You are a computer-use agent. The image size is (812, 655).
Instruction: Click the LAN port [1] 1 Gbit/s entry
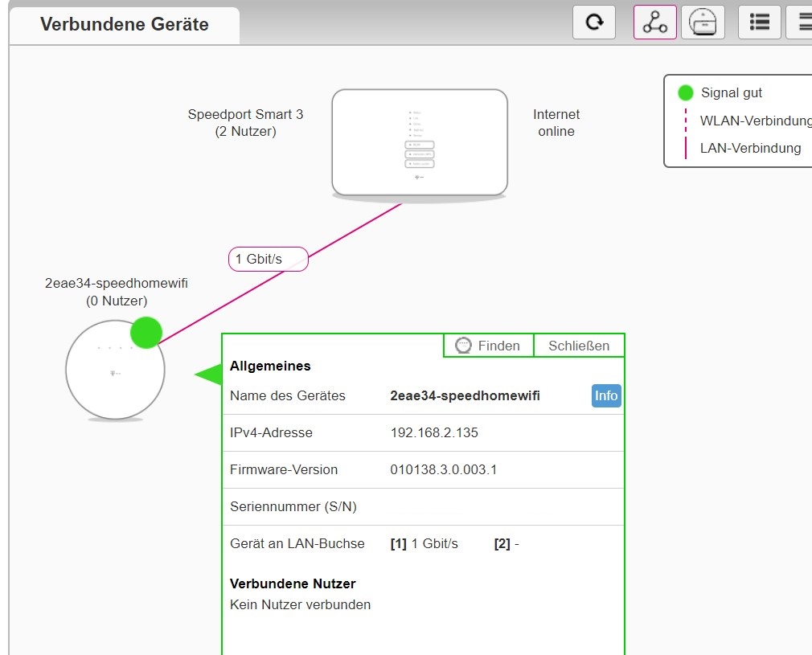point(424,543)
